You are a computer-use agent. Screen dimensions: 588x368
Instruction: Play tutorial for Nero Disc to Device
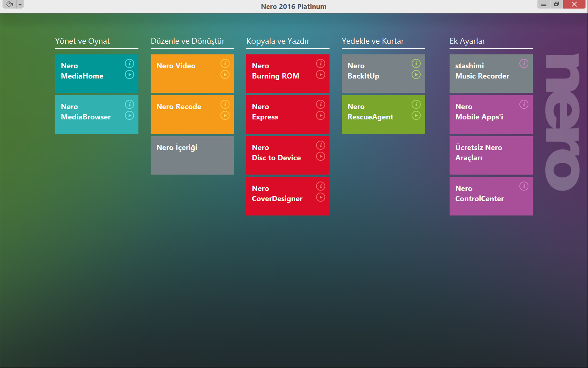pyautogui.click(x=321, y=156)
